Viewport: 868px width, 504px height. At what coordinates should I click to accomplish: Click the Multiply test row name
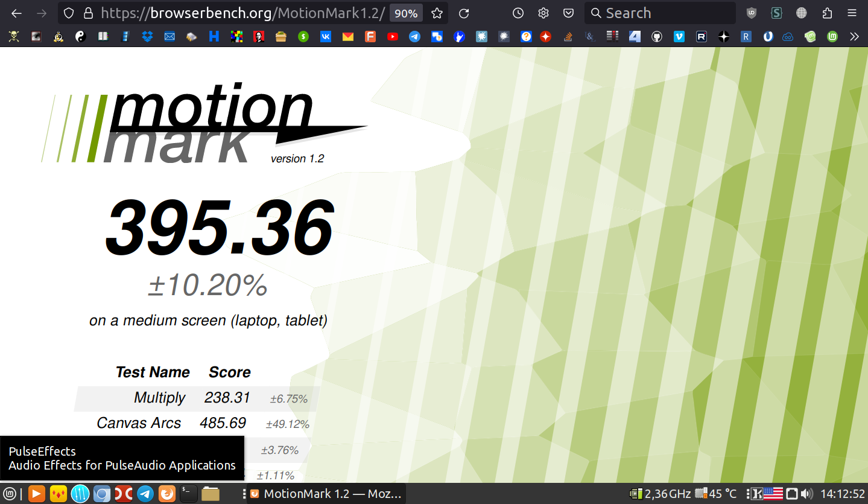click(x=160, y=398)
